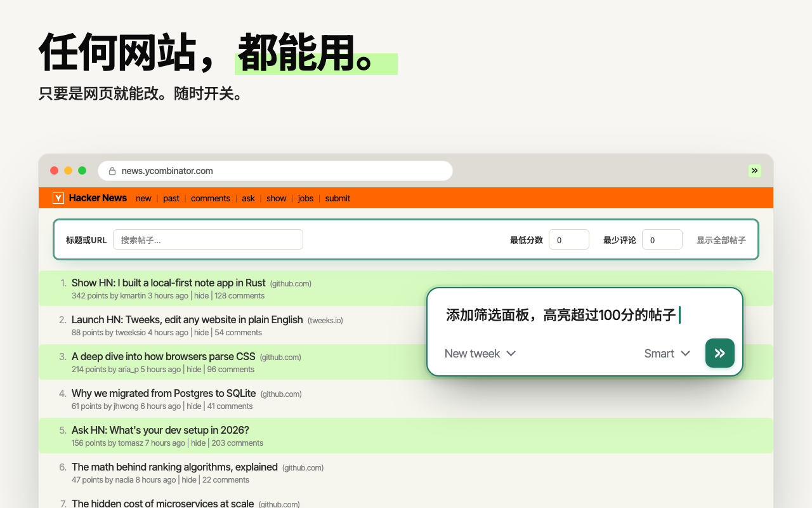Open the Tweeks extension icon in browser toolbar
812x508 pixels.
coord(755,170)
